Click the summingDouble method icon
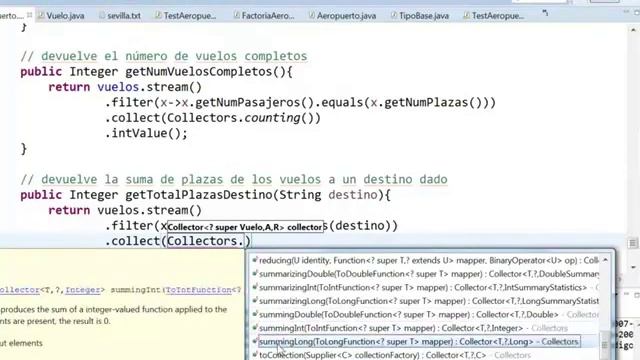The height and width of the screenshot is (360, 640). 255,314
